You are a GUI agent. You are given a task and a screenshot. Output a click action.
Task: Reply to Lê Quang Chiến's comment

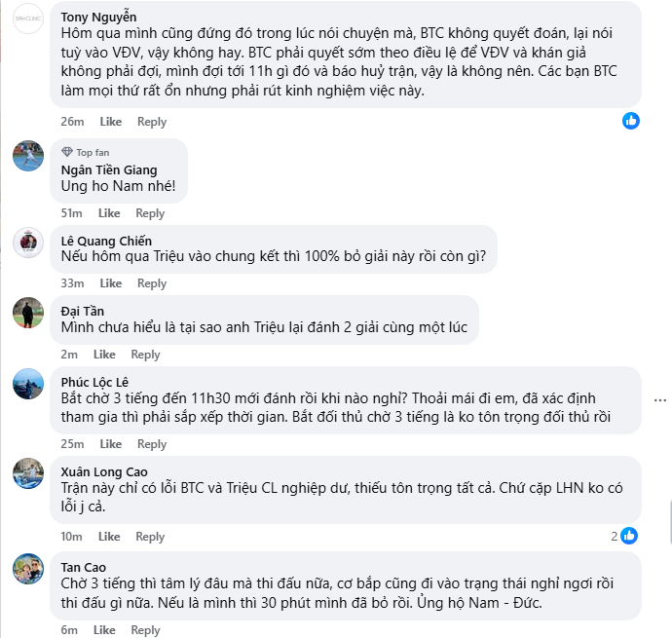pos(152,283)
